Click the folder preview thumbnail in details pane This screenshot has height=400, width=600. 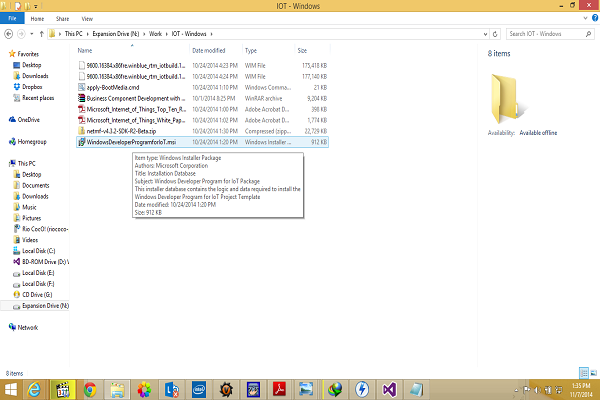(x=508, y=99)
